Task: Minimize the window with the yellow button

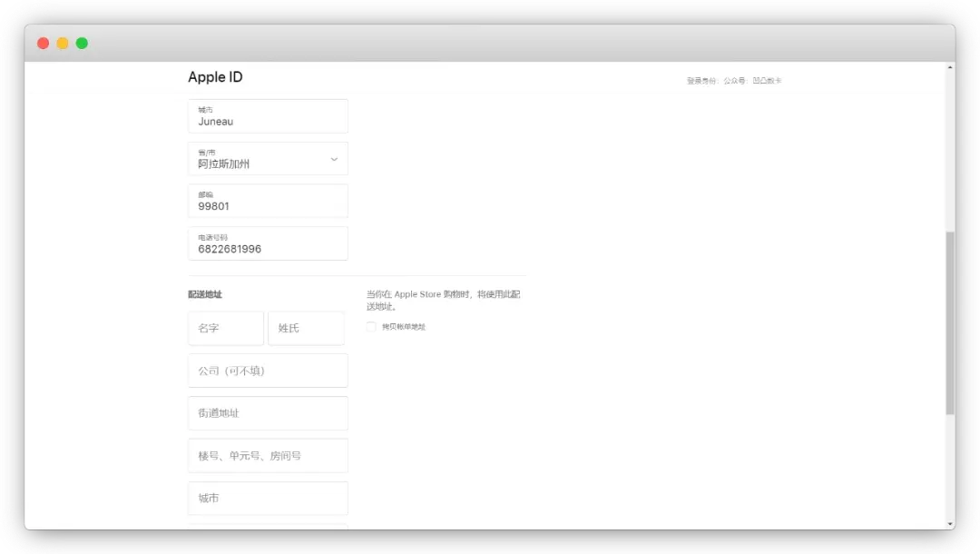Action: [x=63, y=44]
